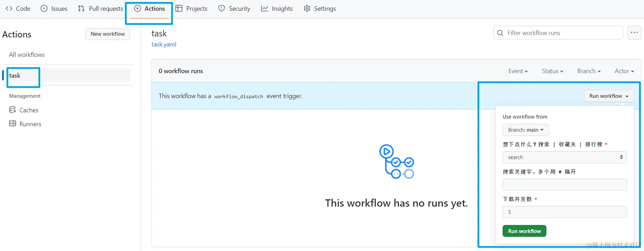Click the Projects table icon
The height and width of the screenshot is (251, 644).
(x=179, y=8)
